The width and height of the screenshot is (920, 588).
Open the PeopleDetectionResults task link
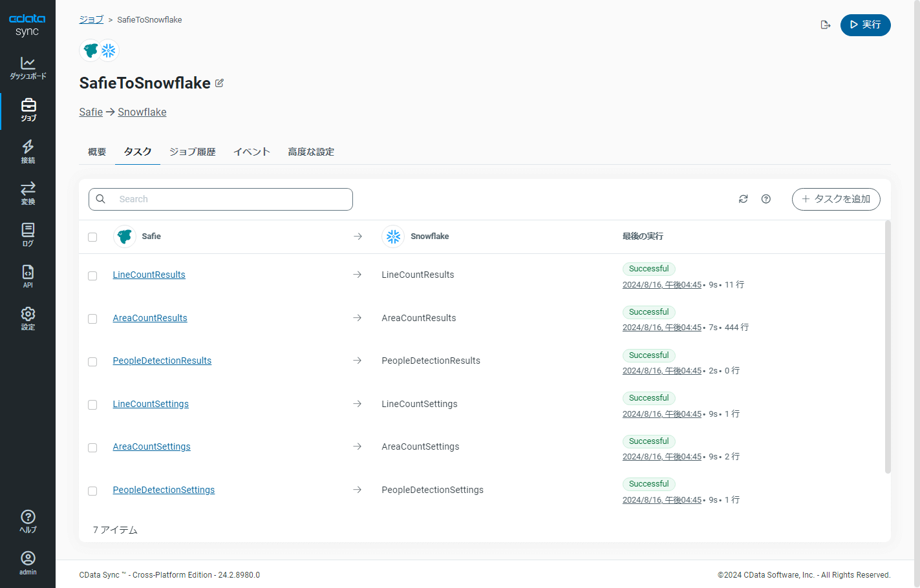[162, 361]
